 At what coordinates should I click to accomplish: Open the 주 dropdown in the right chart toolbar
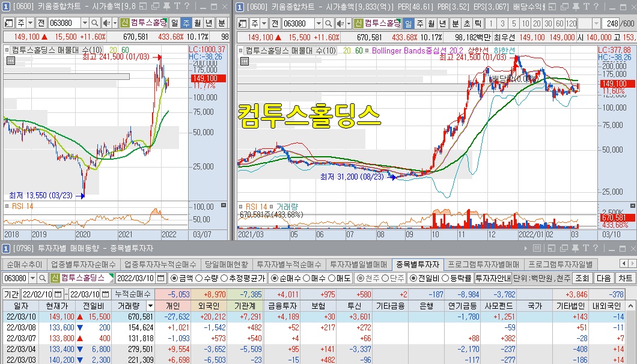click(264, 23)
